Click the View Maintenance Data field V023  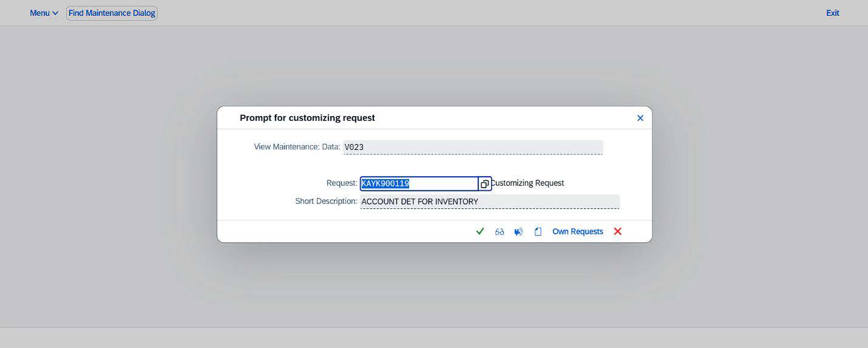click(x=473, y=147)
